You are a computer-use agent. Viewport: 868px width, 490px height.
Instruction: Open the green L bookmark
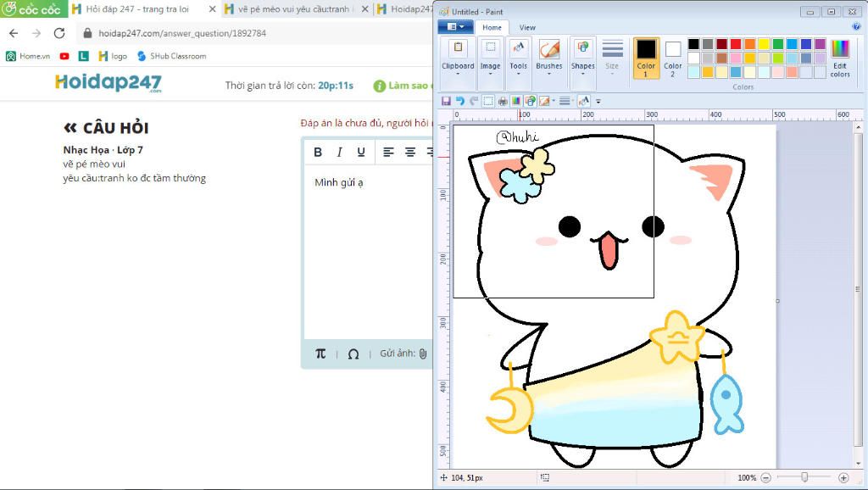click(x=84, y=56)
